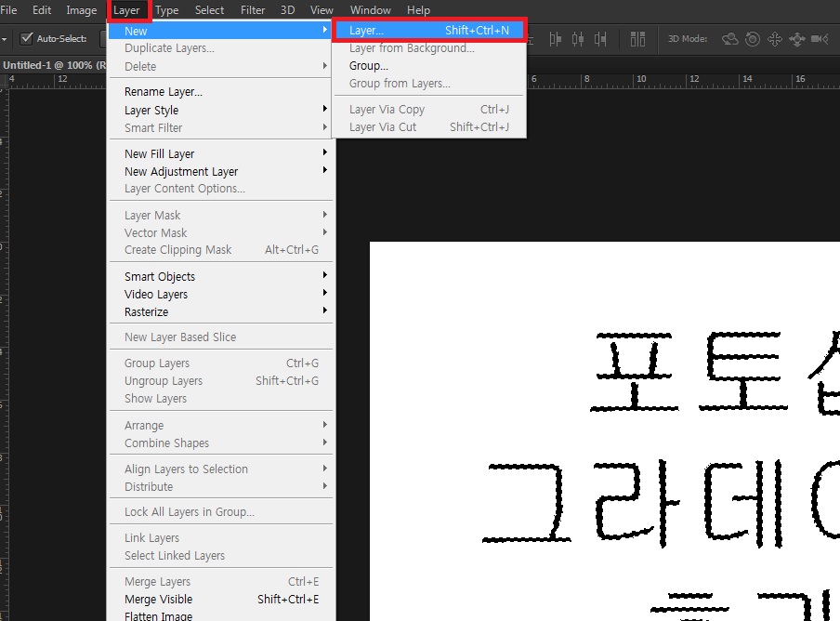Click Link Layers menu item

[221, 538]
